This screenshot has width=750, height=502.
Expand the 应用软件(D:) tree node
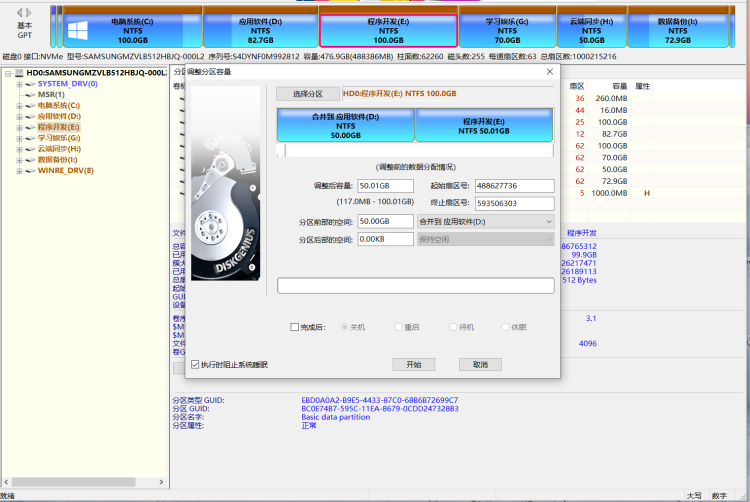[20, 117]
